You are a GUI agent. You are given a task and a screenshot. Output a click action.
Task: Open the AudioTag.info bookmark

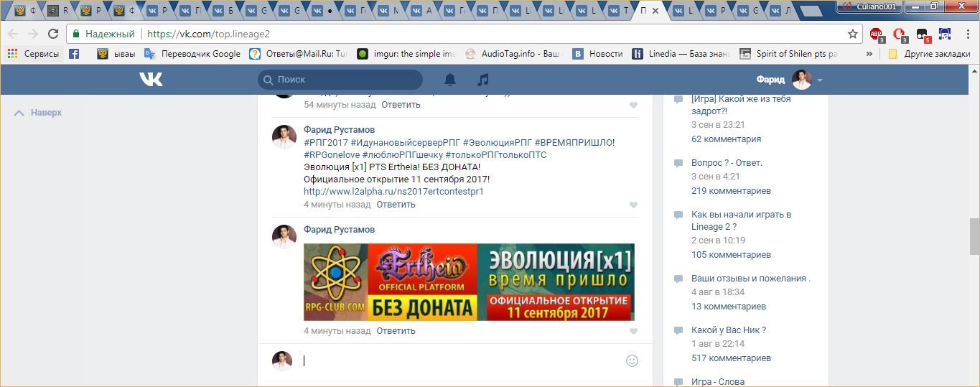[x=513, y=54]
